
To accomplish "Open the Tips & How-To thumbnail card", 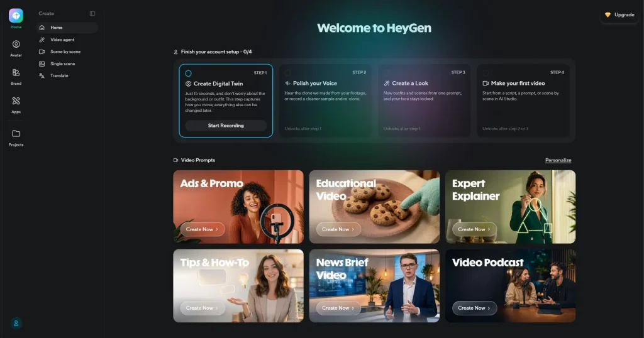I will [238, 286].
